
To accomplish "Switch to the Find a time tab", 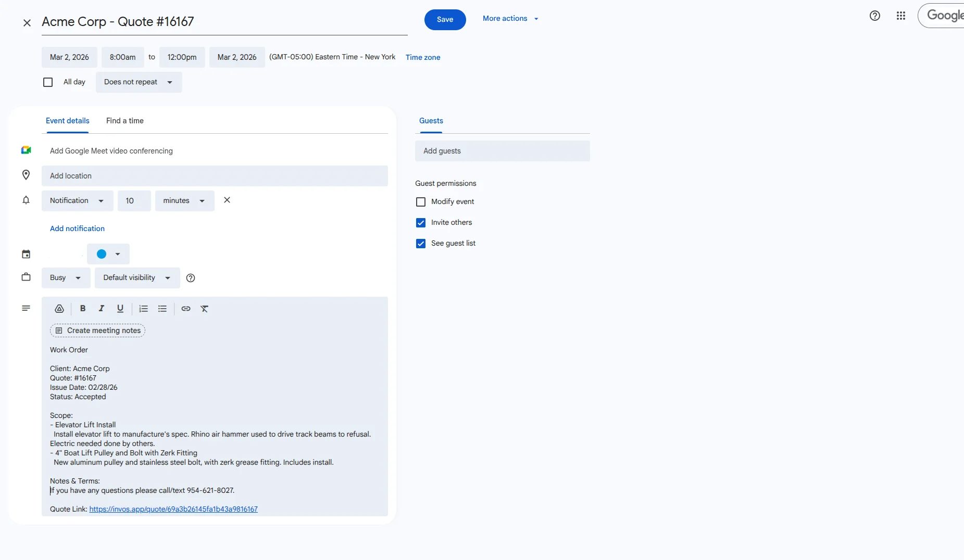I will point(125,121).
